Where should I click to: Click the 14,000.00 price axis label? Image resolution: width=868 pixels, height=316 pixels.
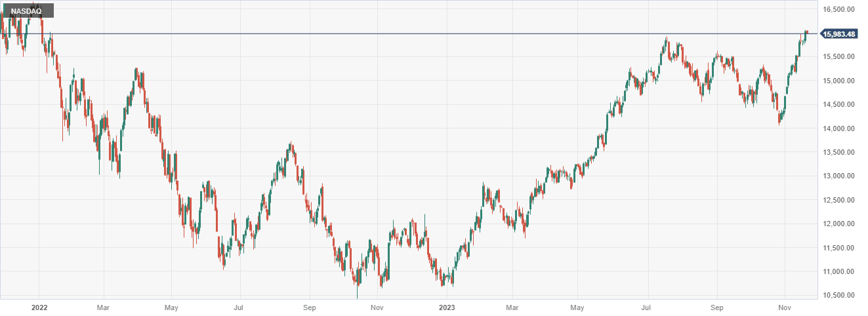[840, 128]
